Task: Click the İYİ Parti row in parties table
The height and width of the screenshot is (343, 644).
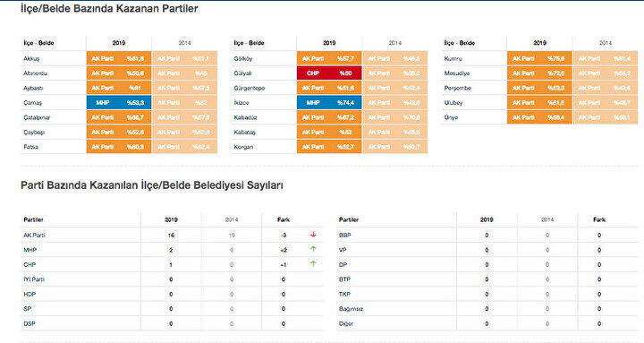Action: [x=172, y=279]
